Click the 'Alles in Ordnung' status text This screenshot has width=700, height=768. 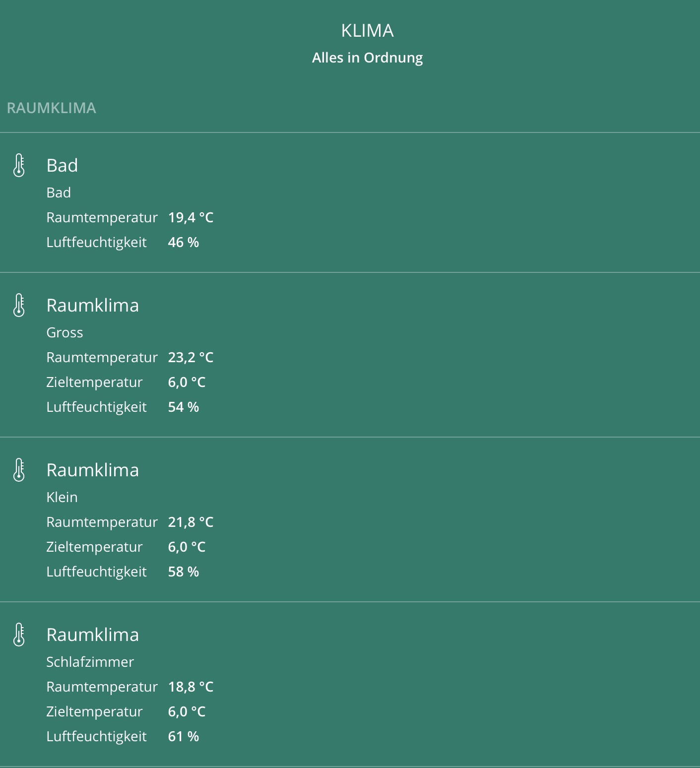(367, 58)
